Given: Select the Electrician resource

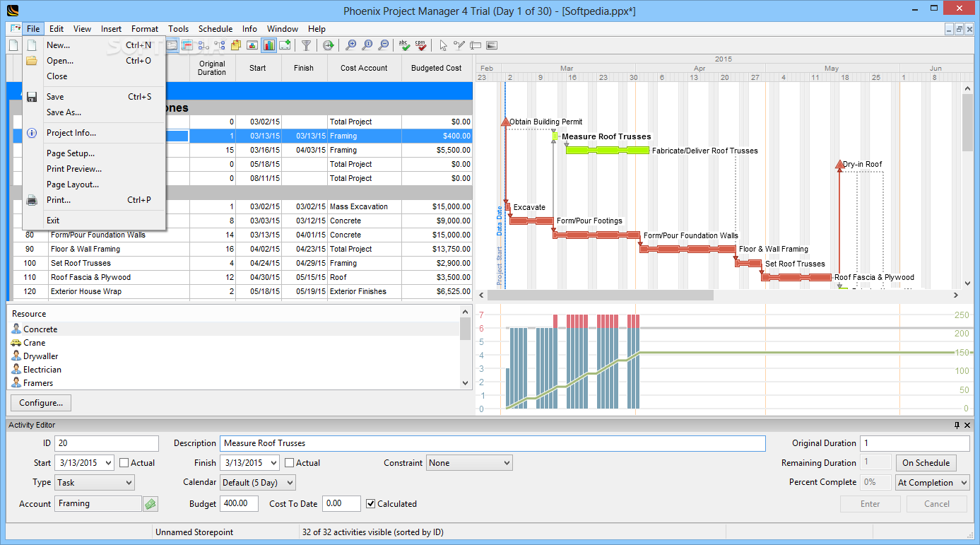Looking at the screenshot, I should point(42,370).
